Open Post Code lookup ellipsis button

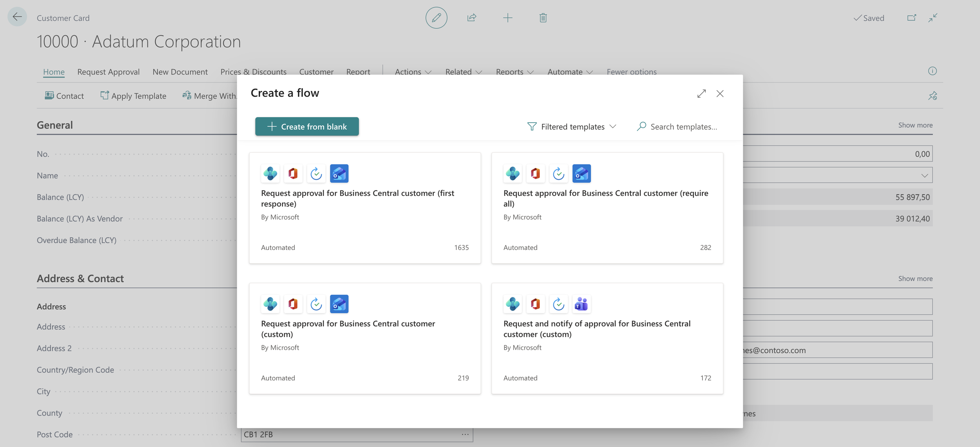(x=465, y=434)
